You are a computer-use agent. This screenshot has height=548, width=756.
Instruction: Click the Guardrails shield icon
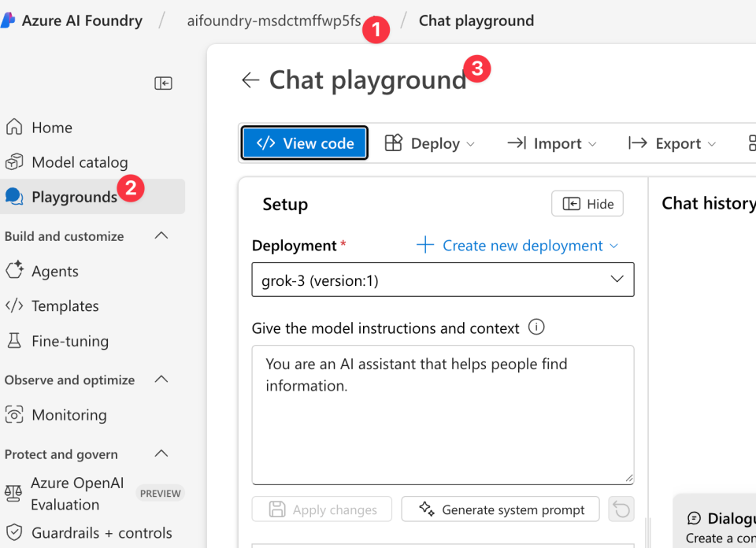[x=14, y=532]
